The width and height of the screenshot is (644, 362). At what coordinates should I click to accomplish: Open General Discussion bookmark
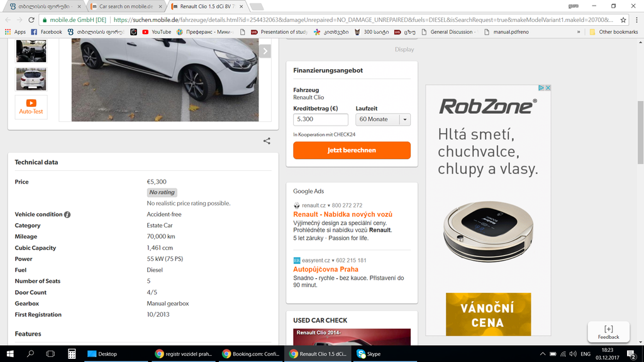tap(449, 31)
